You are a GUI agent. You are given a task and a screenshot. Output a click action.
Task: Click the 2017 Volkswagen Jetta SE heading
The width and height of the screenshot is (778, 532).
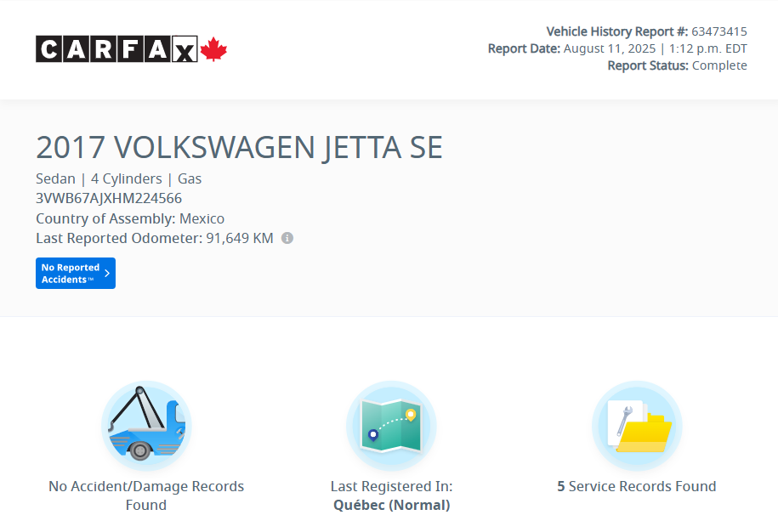point(239,147)
